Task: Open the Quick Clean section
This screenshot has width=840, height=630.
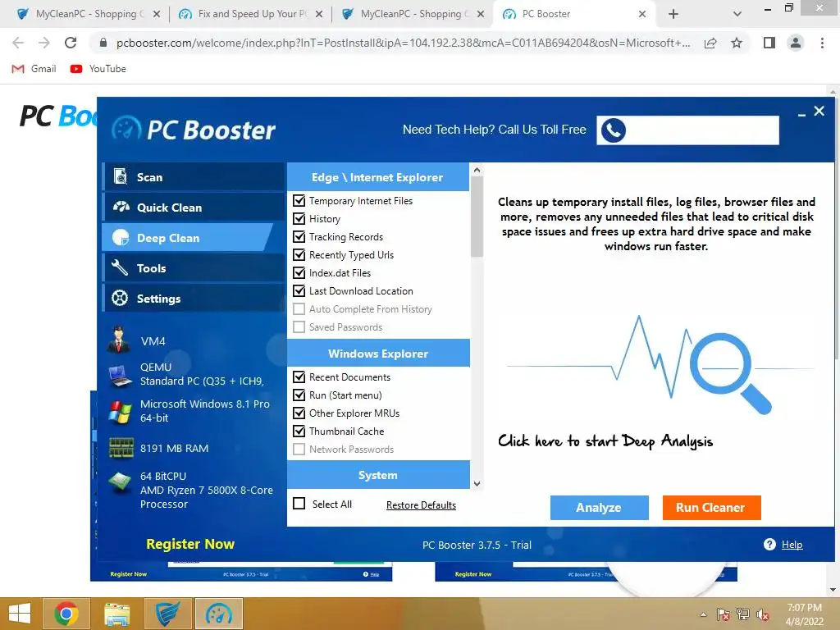Action: tap(194, 208)
